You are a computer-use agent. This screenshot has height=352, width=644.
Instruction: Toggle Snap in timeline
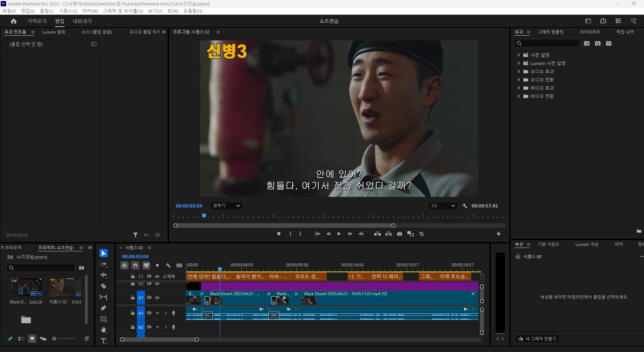click(135, 265)
